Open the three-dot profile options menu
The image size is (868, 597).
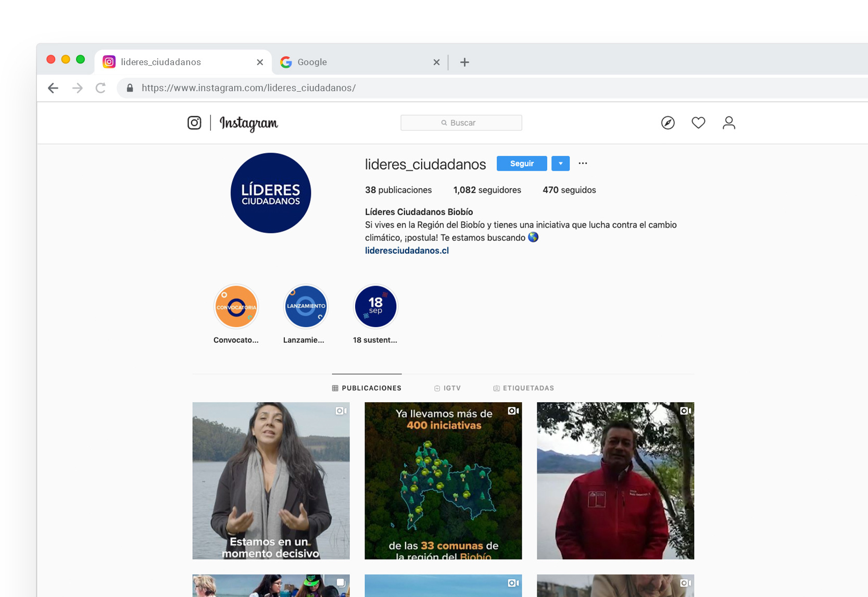(583, 164)
